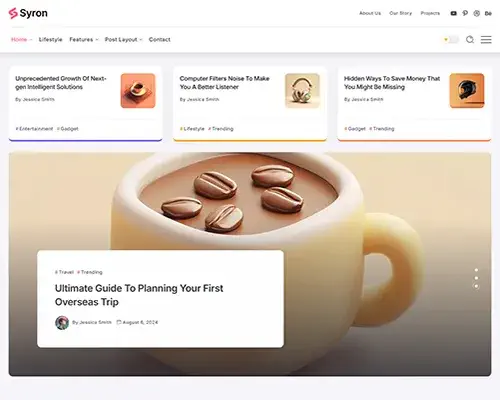Open the hamburger menu icon
Viewport: 500px width, 400px height.
(486, 40)
